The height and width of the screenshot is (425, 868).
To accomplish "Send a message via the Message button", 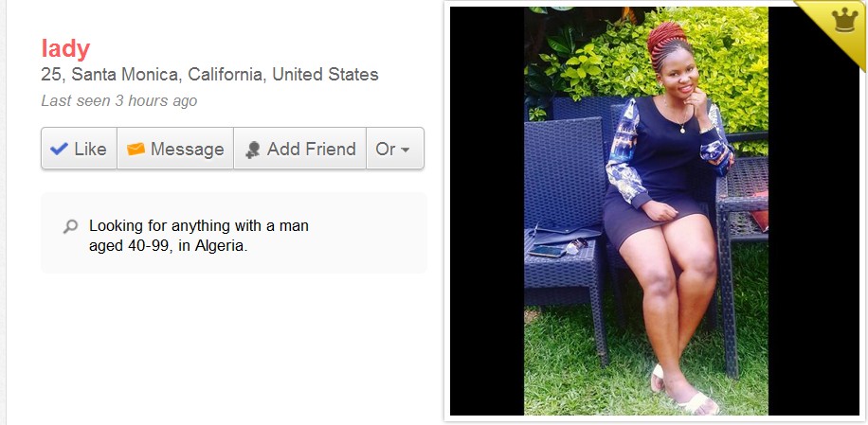I will [175, 148].
